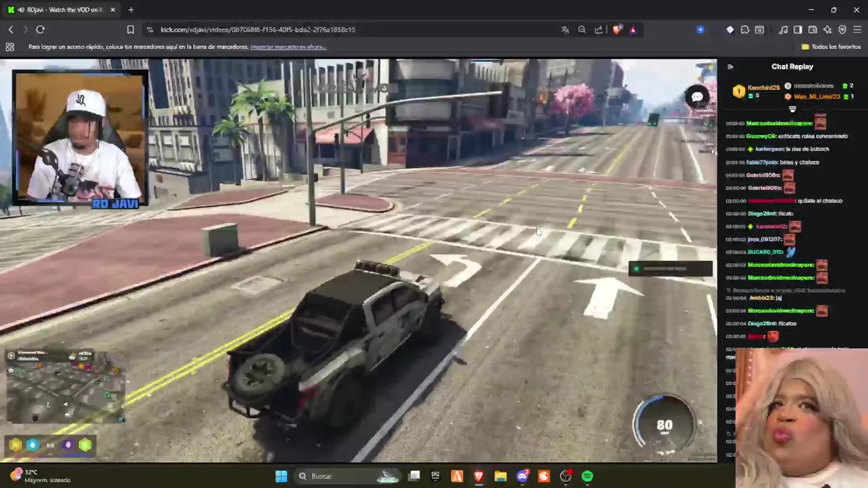Go back using the browser back arrow
868x488 pixels.
tap(11, 30)
